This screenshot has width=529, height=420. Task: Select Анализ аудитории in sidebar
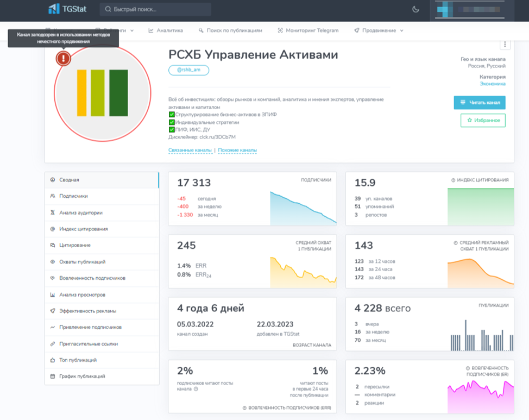102,212
